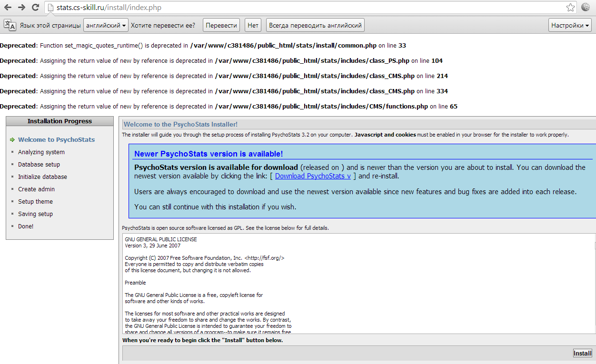
Task: Select the Initialize database step
Action: click(42, 177)
